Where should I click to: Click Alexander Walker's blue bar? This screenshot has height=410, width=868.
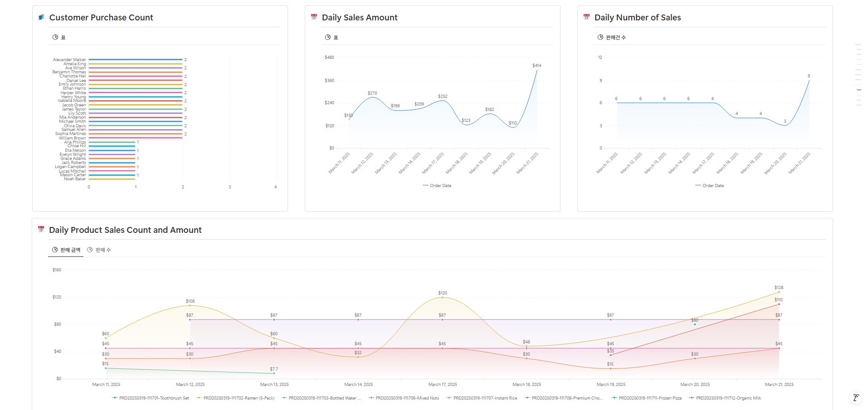click(136, 59)
